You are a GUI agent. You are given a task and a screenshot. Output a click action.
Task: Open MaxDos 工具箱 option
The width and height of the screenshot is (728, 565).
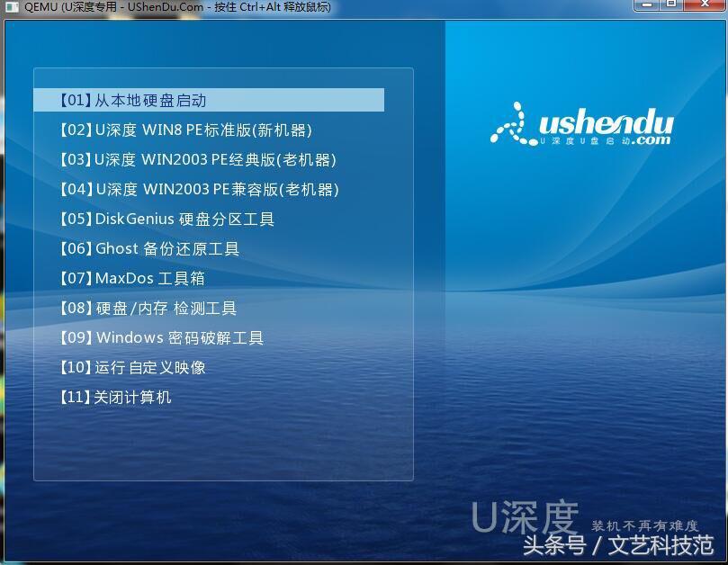coord(130,278)
